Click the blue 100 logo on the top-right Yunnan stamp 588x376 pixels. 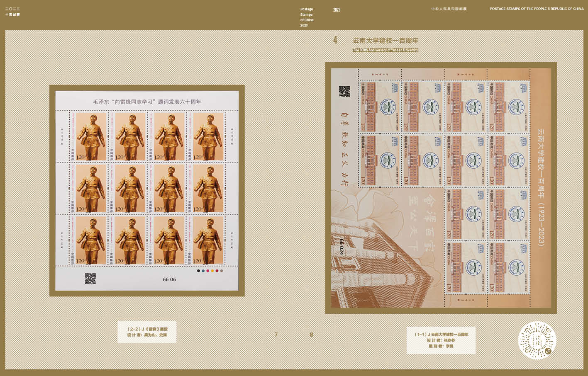tap(524, 88)
